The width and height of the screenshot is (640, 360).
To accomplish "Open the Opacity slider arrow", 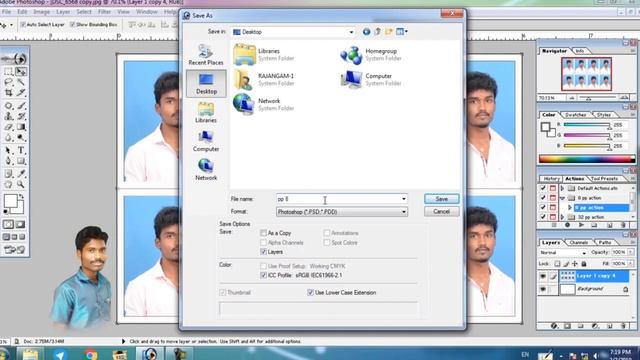I will 631,252.
